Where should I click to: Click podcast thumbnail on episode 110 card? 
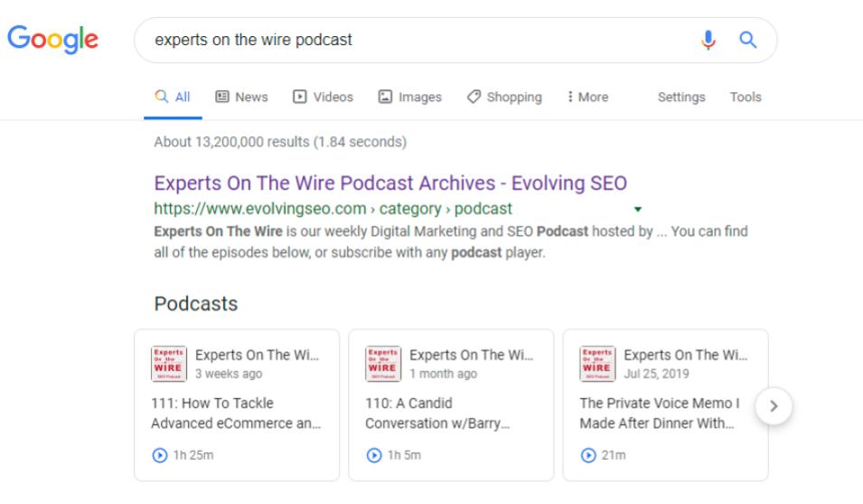(383, 364)
